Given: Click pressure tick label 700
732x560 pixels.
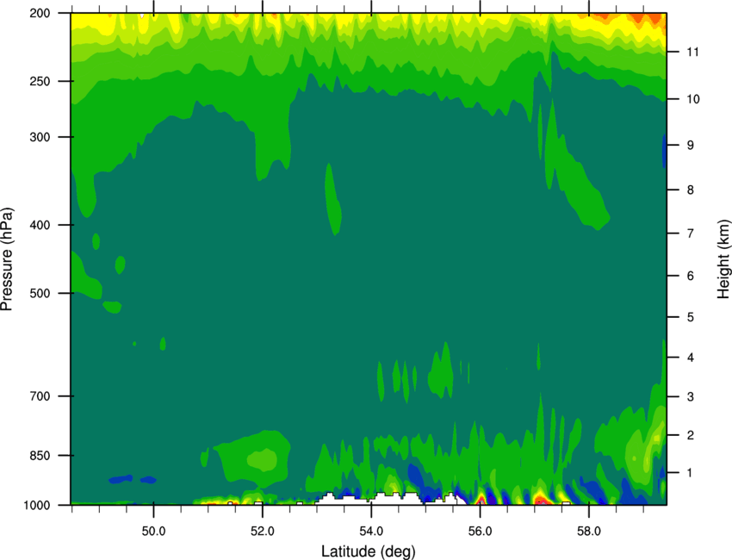Looking at the screenshot, I should pos(40,396).
